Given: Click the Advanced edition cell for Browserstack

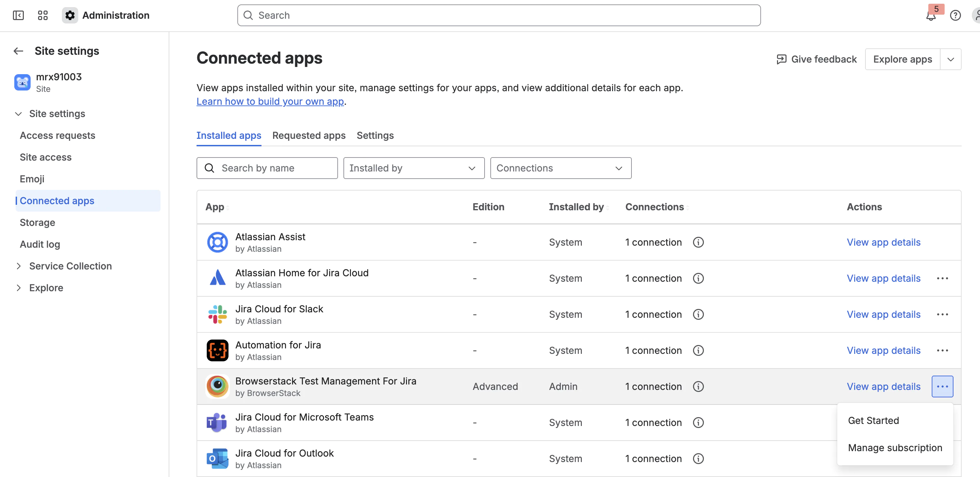Looking at the screenshot, I should pos(495,387).
